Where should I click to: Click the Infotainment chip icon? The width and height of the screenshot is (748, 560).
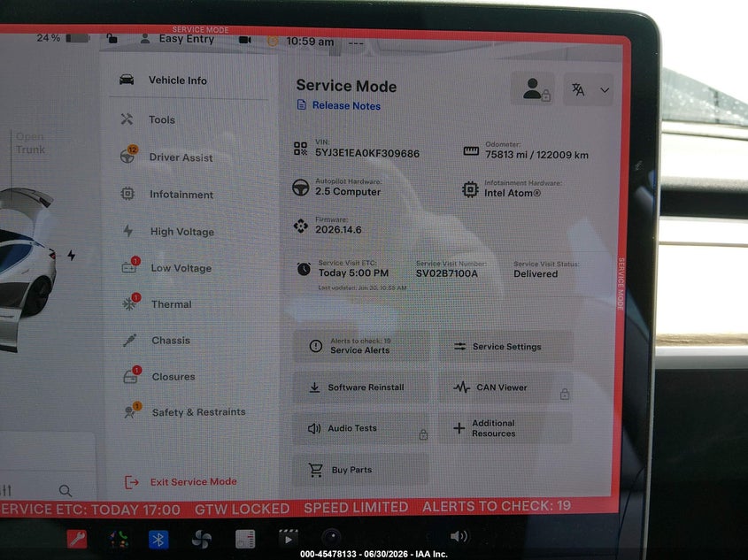tap(127, 194)
